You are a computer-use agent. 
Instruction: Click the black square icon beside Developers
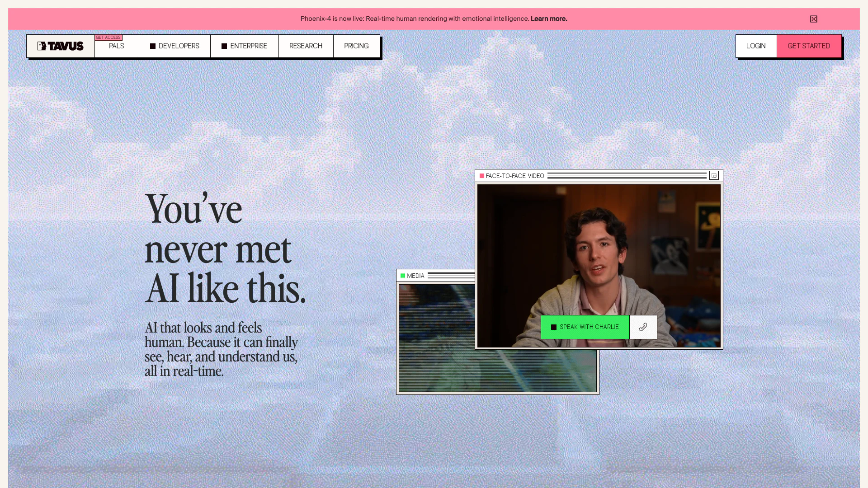pos(153,46)
